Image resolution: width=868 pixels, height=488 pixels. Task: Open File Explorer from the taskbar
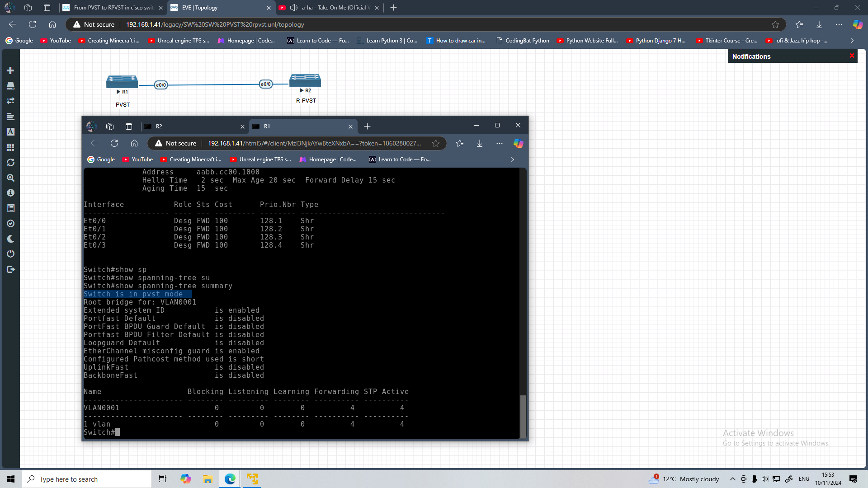(208, 479)
